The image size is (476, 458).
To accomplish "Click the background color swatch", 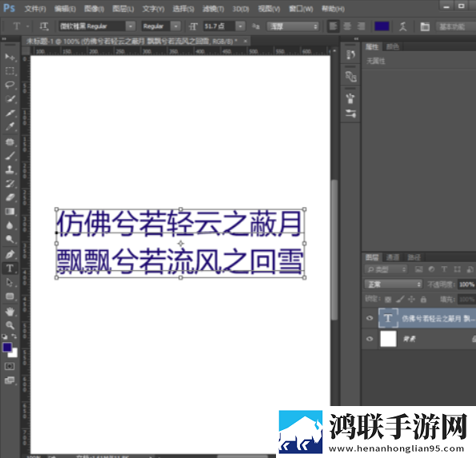I will [x=14, y=353].
